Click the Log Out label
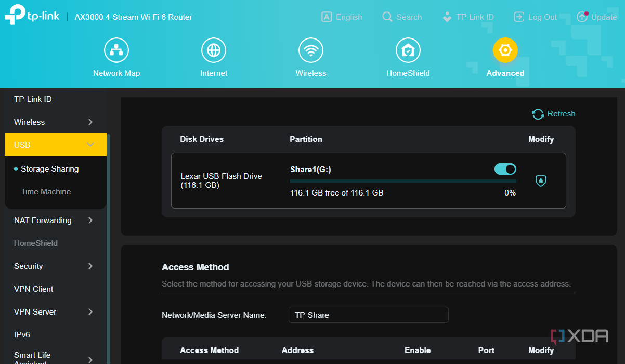The image size is (625, 364). (543, 17)
